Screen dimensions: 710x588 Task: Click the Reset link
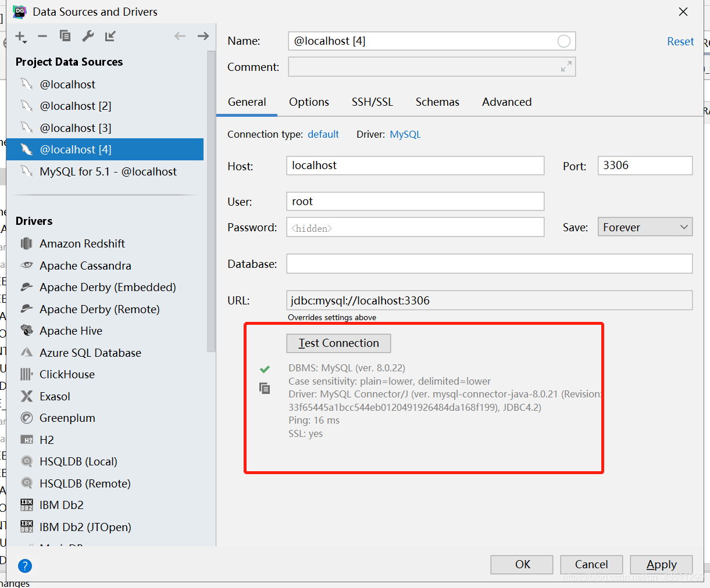coord(680,41)
